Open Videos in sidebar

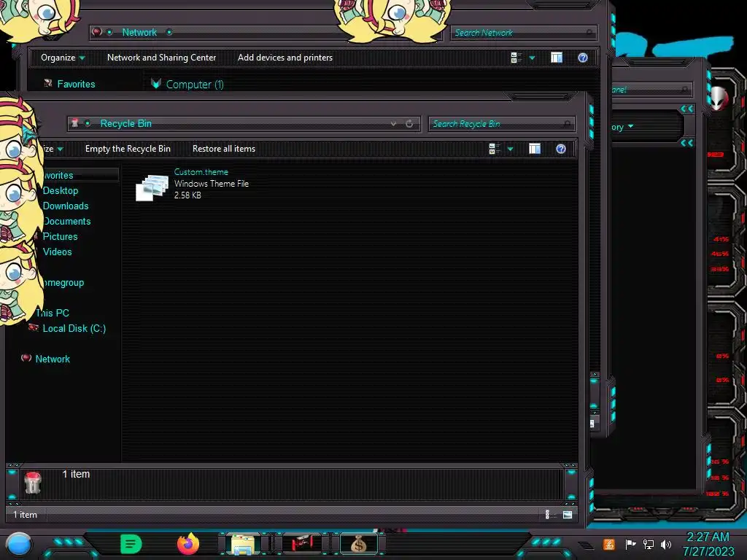(57, 252)
